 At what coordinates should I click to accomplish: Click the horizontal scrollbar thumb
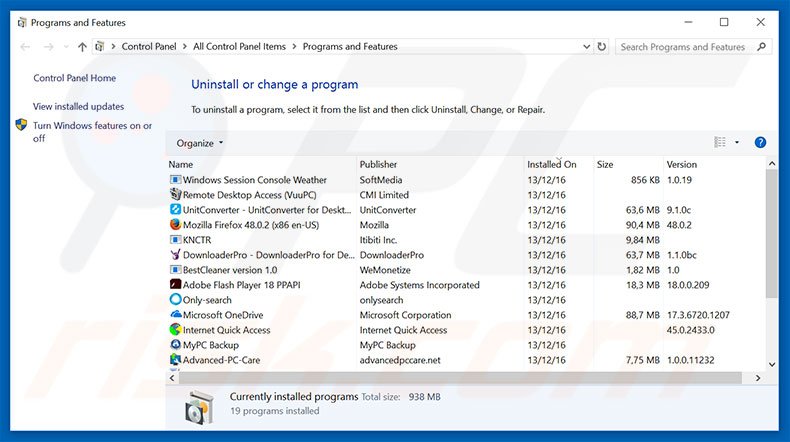pyautogui.click(x=460, y=378)
